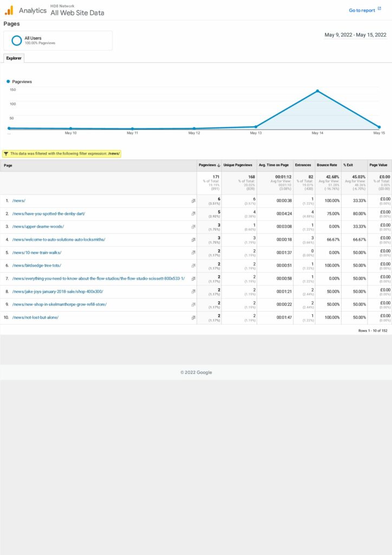Open external link icon beside Go to report
Viewport: 392px width, 555px height.
pyautogui.click(x=379, y=9)
